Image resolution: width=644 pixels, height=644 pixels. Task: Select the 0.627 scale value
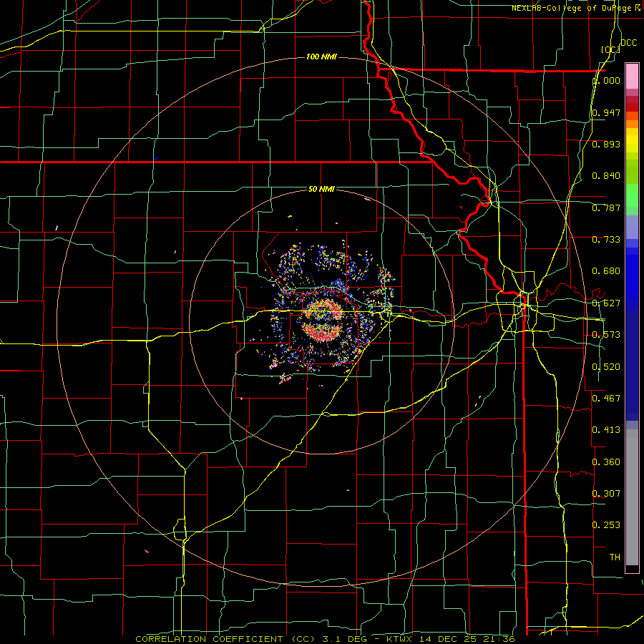click(x=606, y=303)
